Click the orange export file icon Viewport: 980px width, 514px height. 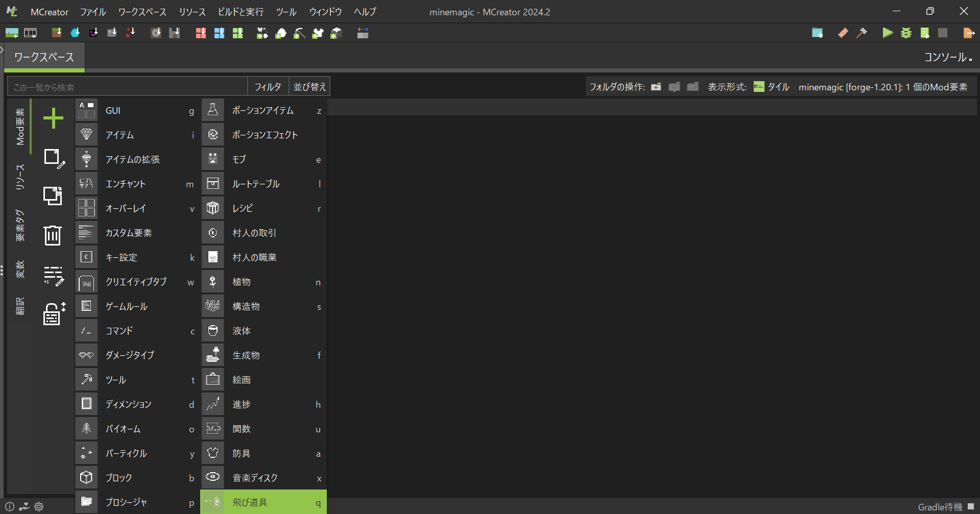(969, 33)
